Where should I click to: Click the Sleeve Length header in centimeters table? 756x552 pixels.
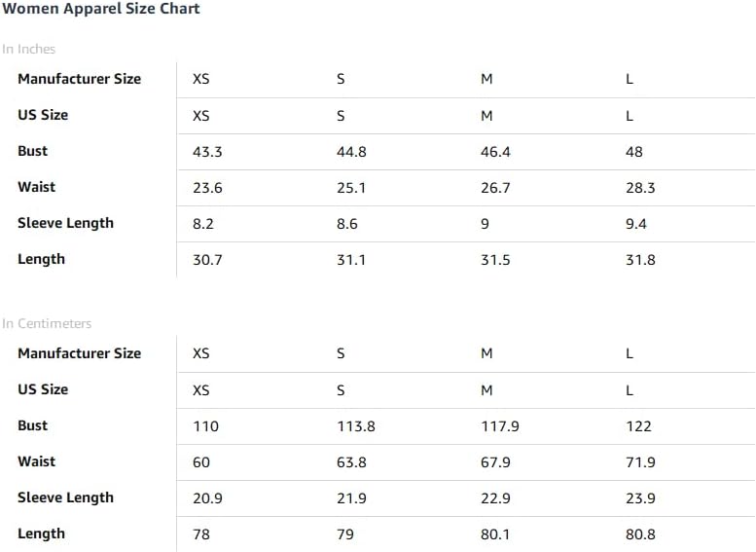click(65, 497)
